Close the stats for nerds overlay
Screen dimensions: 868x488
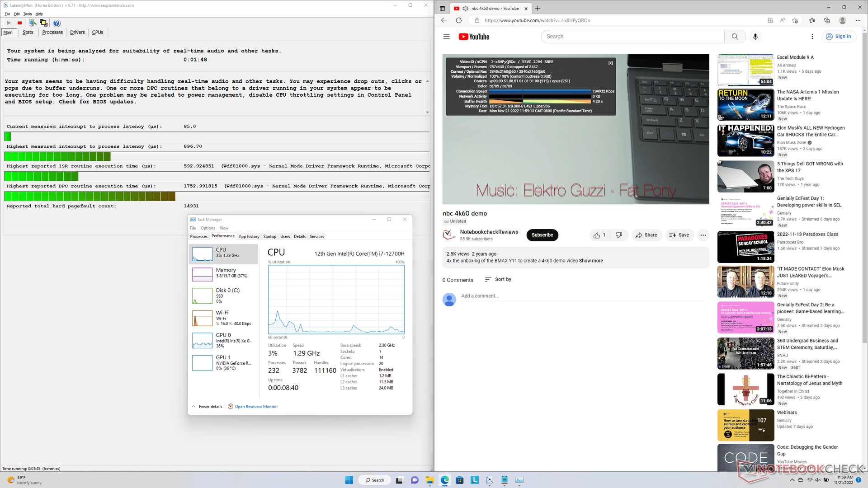click(x=610, y=63)
